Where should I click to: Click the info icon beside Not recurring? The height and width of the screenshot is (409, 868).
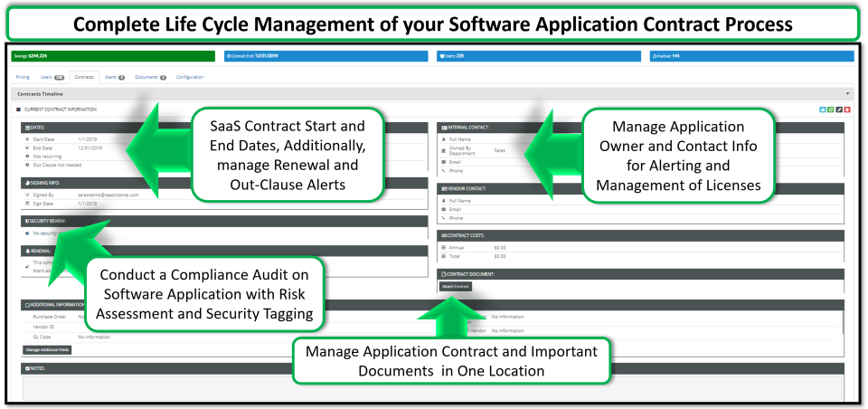(27, 157)
